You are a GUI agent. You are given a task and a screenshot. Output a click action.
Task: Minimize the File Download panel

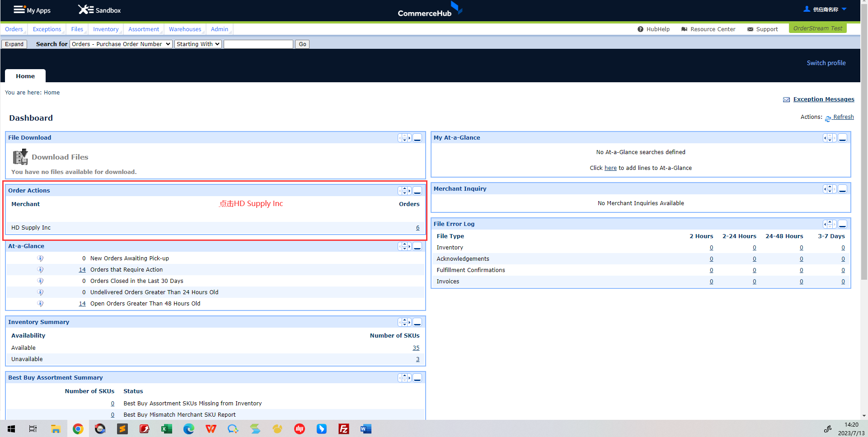pos(418,138)
